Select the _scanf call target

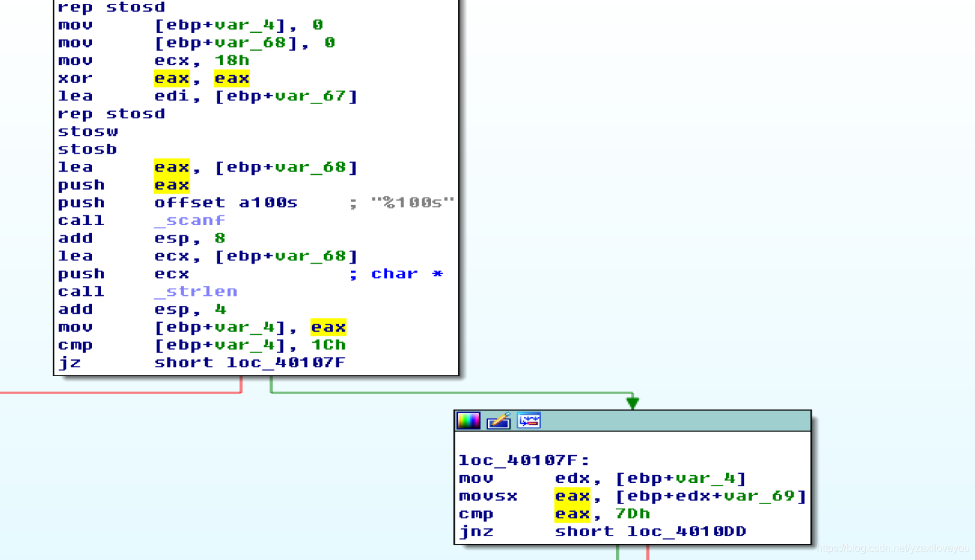190,221
